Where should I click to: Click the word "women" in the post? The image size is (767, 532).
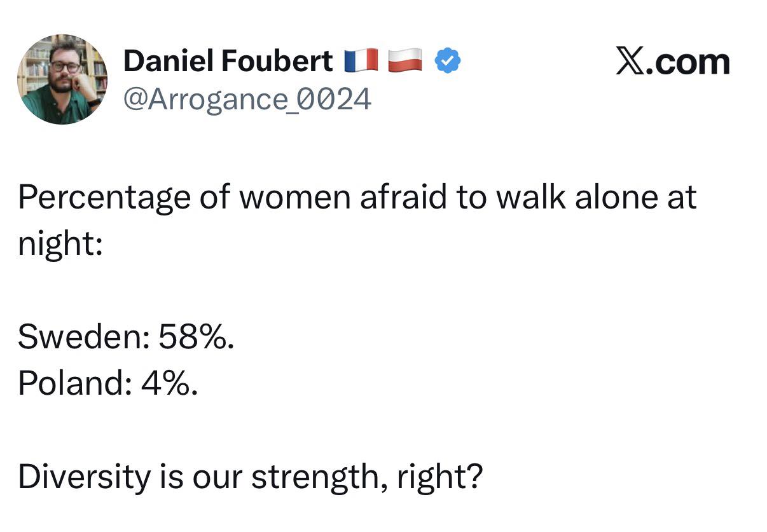point(294,198)
